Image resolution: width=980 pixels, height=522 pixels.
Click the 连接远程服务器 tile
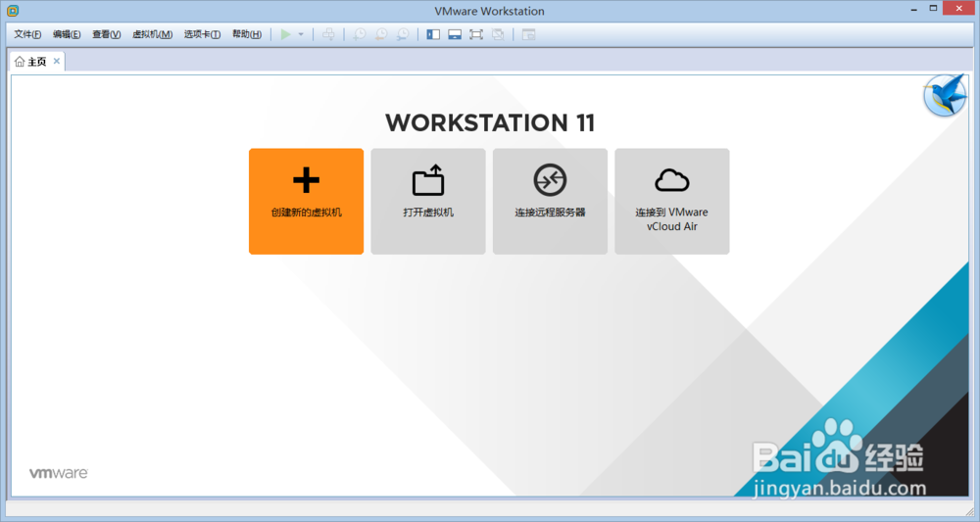click(x=550, y=201)
